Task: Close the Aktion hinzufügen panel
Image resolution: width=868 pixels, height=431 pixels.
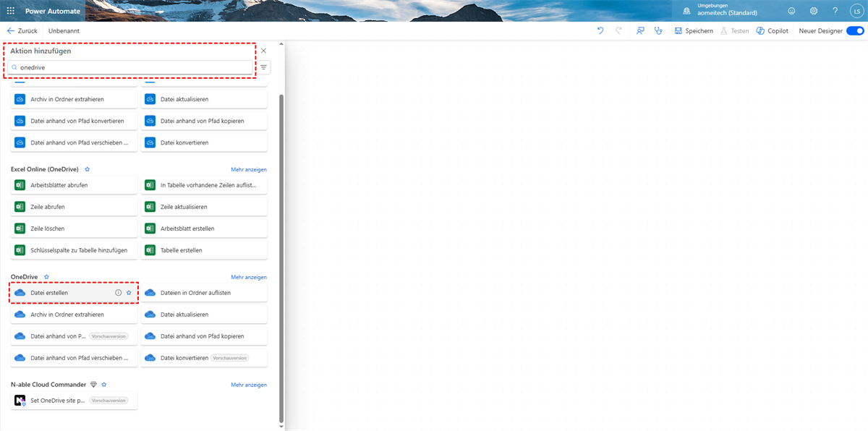Action: [x=263, y=51]
